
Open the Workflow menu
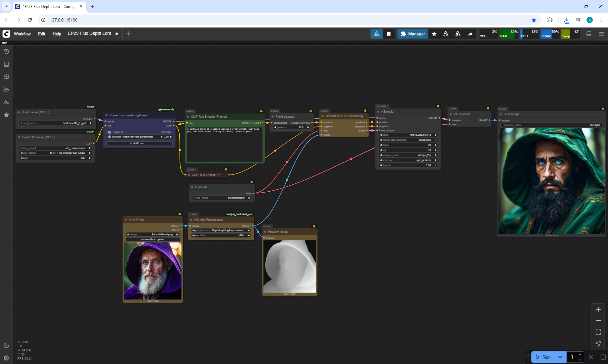point(22,34)
